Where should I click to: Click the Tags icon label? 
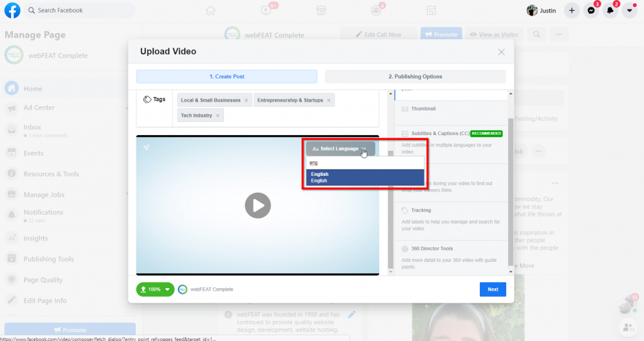[154, 99]
